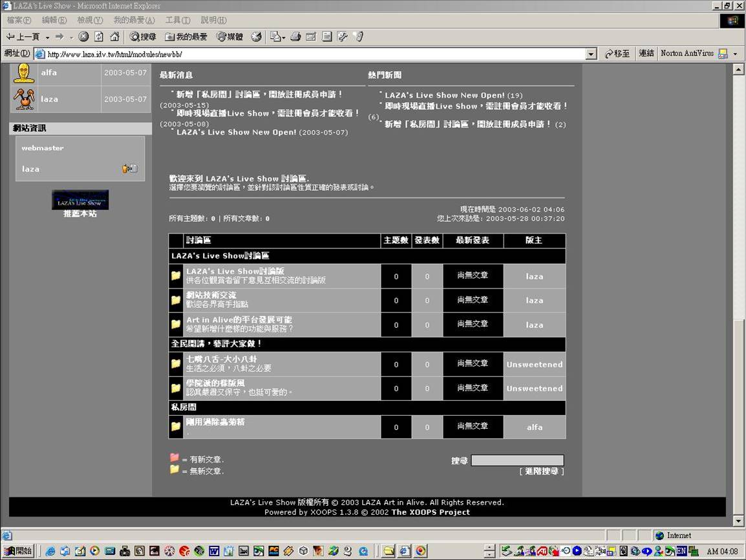Image resolution: width=746 pixels, height=560 pixels.
Task: Launch Microsoft Word from quick launch
Action: (213, 551)
